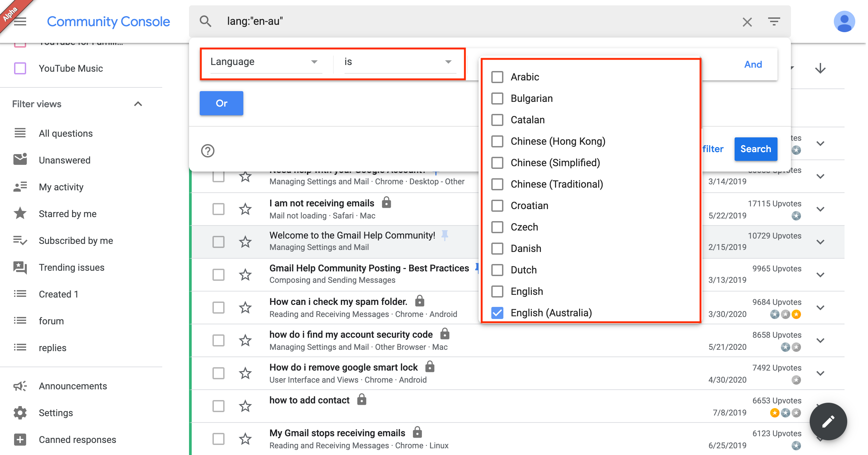Star the 'how to add contact' thread
Image resolution: width=868 pixels, height=455 pixels.
[245, 406]
